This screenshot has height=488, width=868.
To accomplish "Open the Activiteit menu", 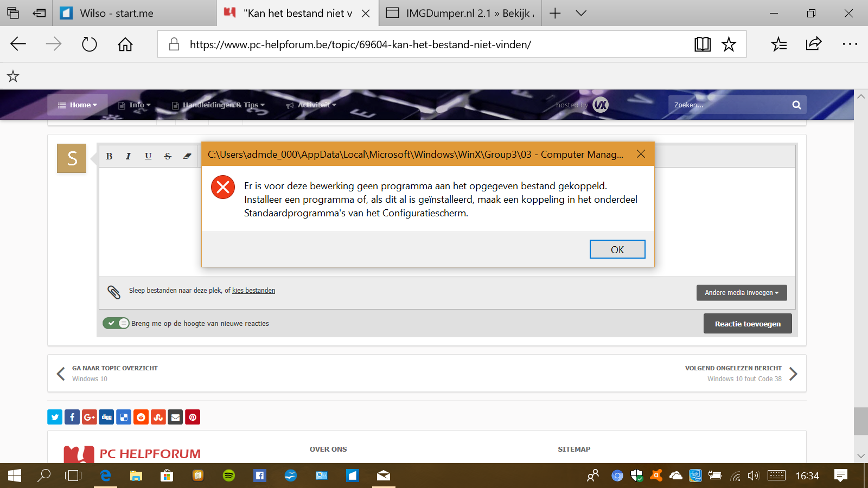I will point(312,105).
